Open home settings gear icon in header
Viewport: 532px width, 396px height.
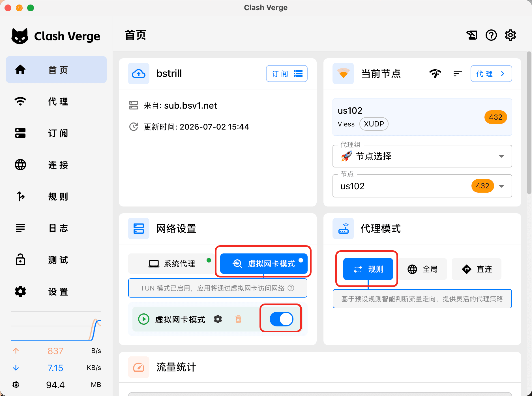point(510,35)
